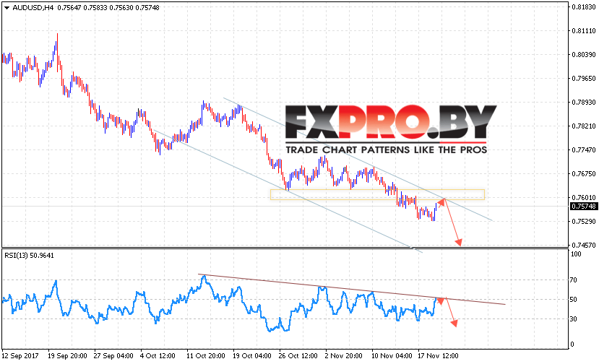
Task: Select RSI scale value 100
Action: [x=575, y=254]
